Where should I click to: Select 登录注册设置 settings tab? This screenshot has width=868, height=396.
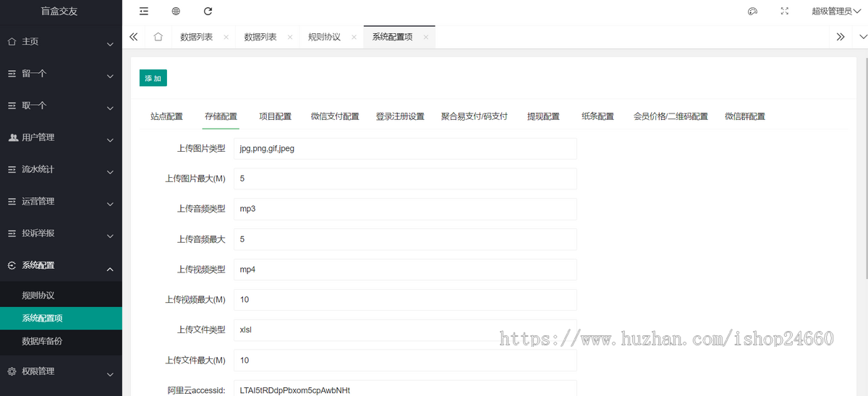tap(400, 116)
